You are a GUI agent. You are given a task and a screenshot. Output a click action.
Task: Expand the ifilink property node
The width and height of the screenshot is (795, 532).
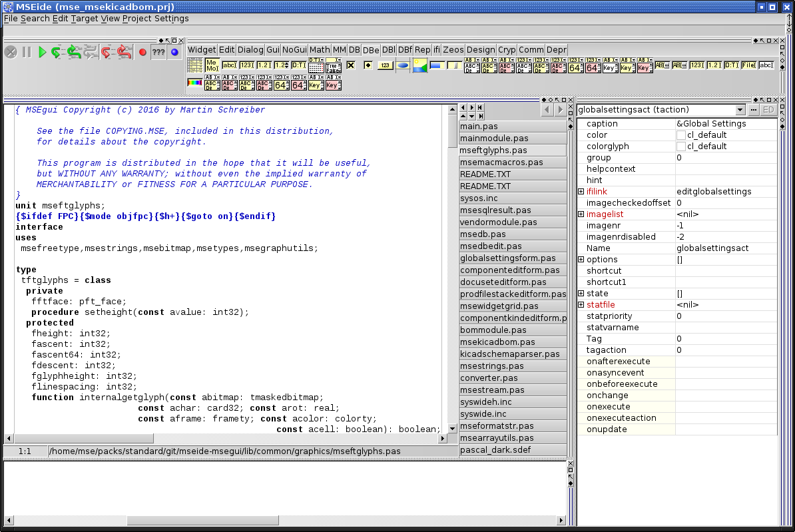[x=581, y=192]
